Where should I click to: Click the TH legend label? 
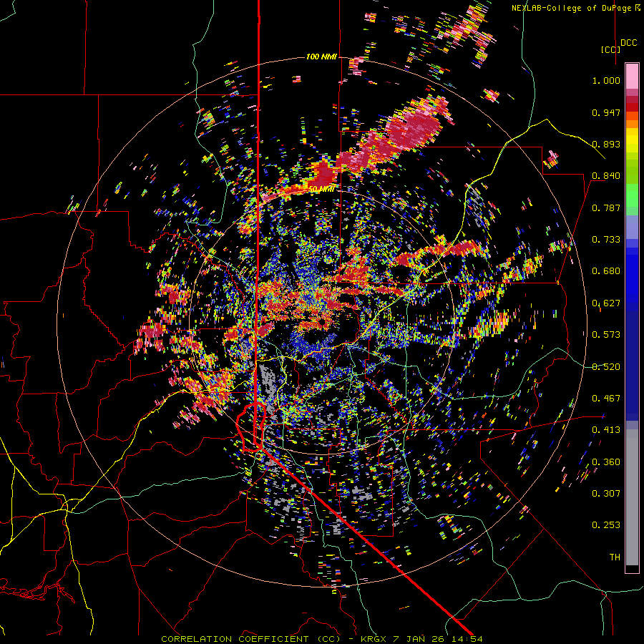(x=615, y=557)
